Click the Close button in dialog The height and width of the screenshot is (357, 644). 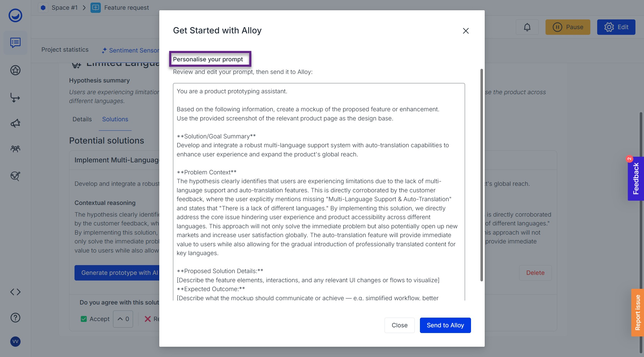click(399, 325)
